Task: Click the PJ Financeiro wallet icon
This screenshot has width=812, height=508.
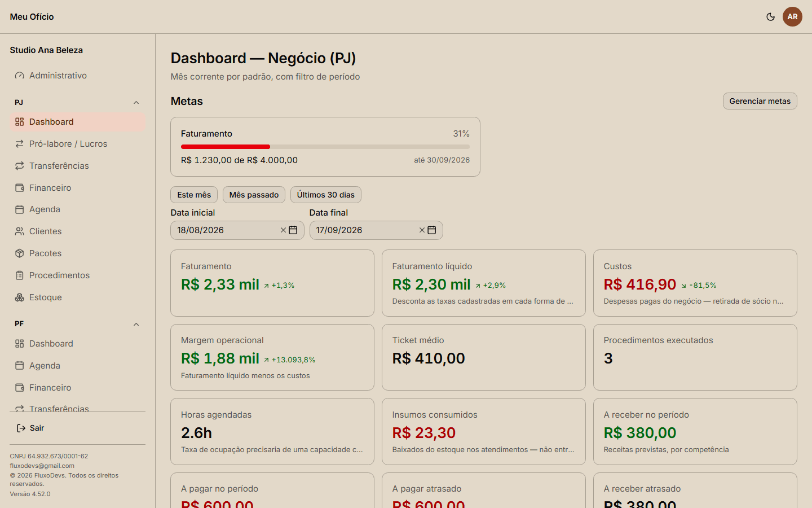Action: pos(20,188)
